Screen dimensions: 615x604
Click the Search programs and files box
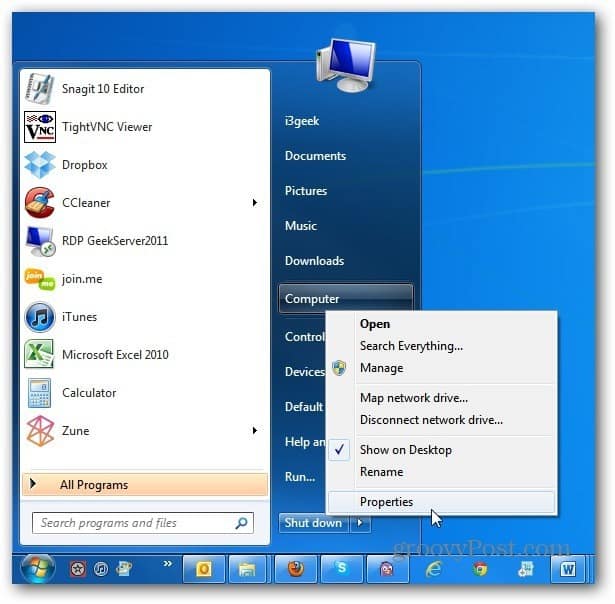(143, 523)
